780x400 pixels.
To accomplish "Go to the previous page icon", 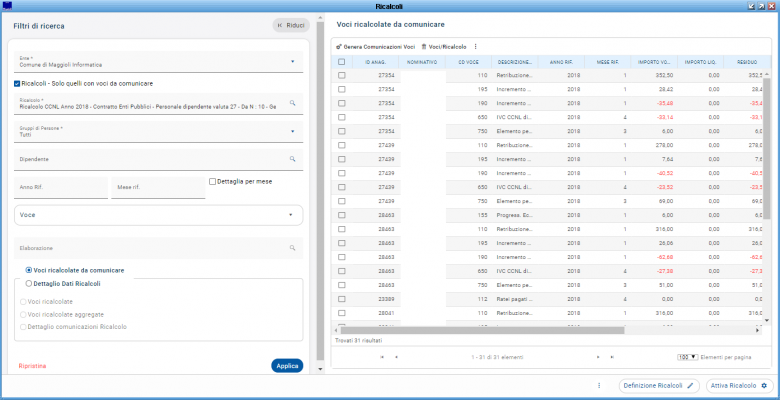I will tap(396, 357).
